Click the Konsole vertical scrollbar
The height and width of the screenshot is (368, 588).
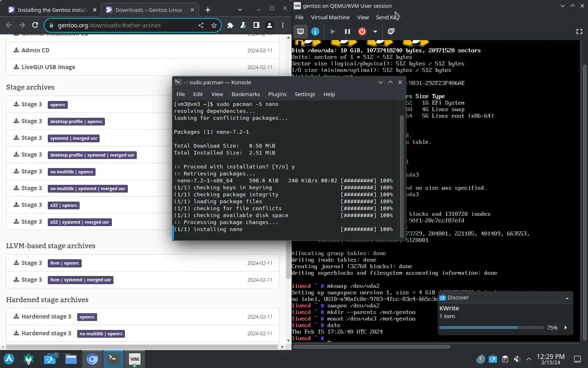click(401, 176)
